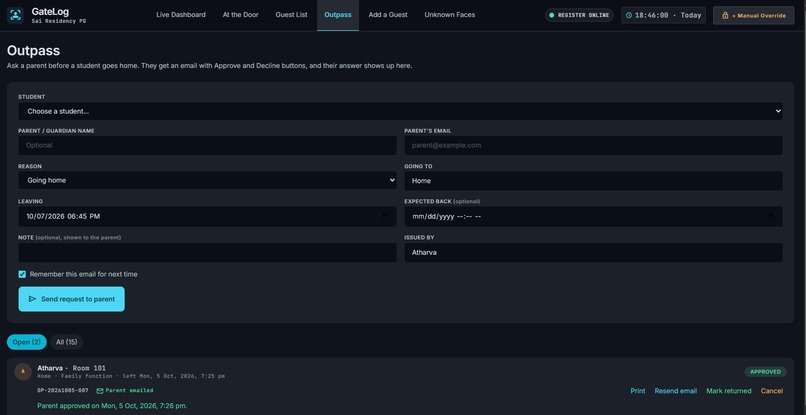Click the lock icon on Manual Override

(725, 15)
